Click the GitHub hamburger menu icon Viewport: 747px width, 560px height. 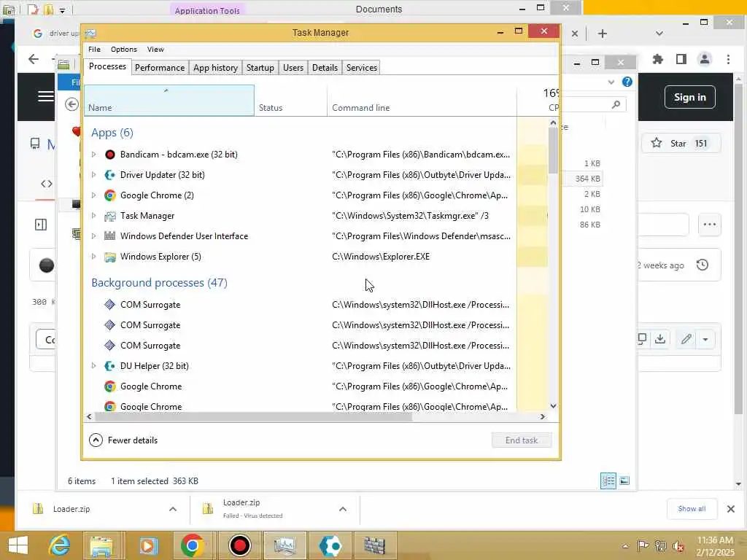pos(46,96)
